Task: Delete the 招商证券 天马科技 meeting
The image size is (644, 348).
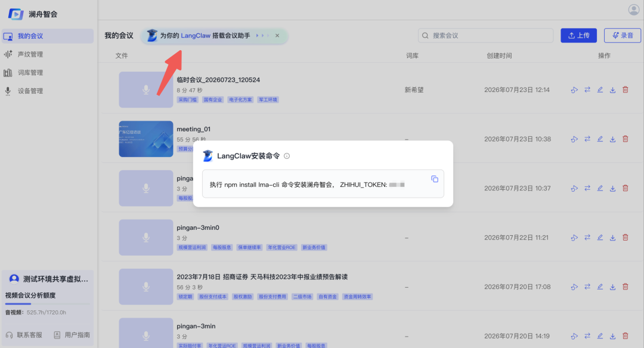Action: (625, 287)
